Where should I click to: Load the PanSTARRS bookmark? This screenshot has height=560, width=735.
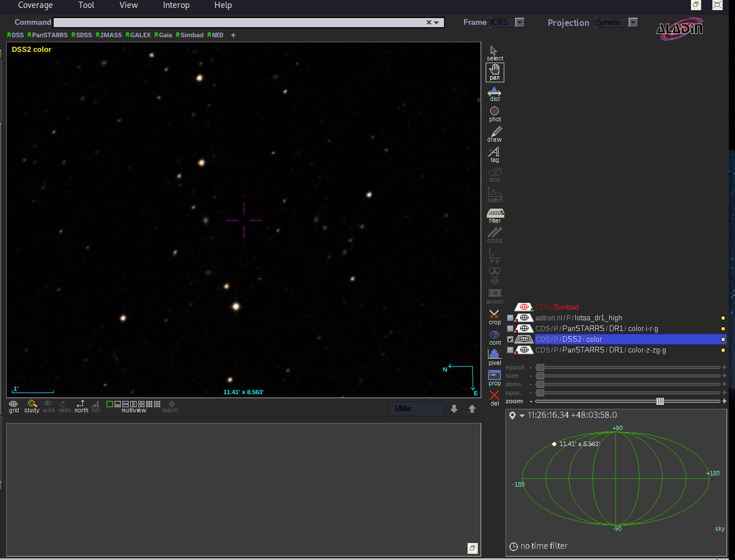[x=47, y=35]
